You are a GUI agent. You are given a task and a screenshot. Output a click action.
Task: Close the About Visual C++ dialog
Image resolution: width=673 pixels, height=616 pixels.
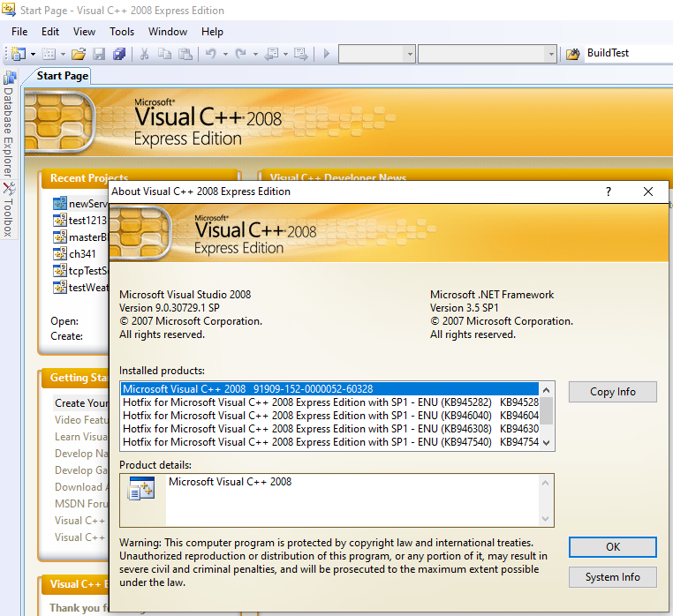click(648, 192)
